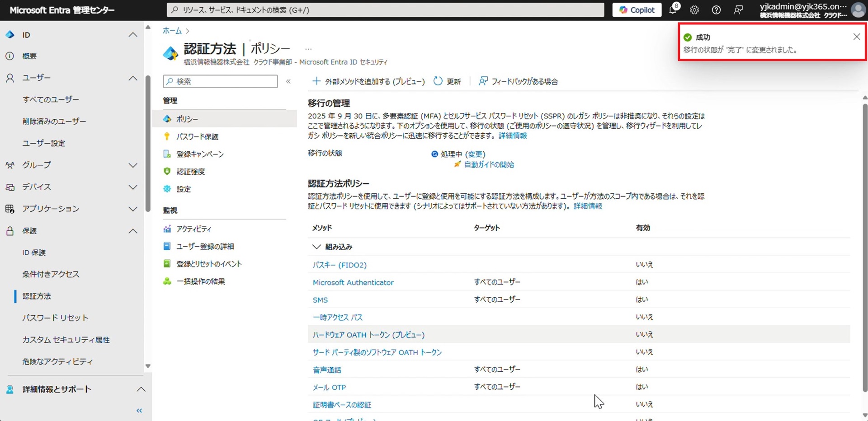This screenshot has height=421, width=868.
Task: Click the feedback icon in top bar
Action: coord(738,10)
